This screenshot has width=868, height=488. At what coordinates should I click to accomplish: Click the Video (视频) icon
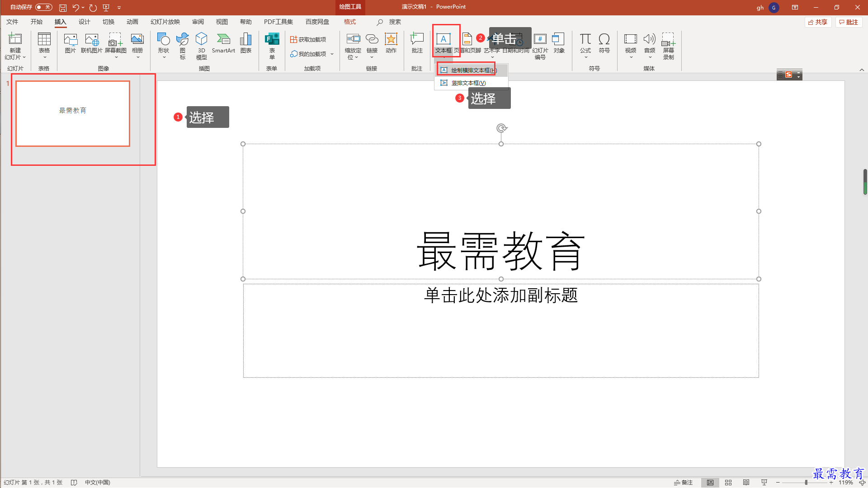click(x=631, y=39)
